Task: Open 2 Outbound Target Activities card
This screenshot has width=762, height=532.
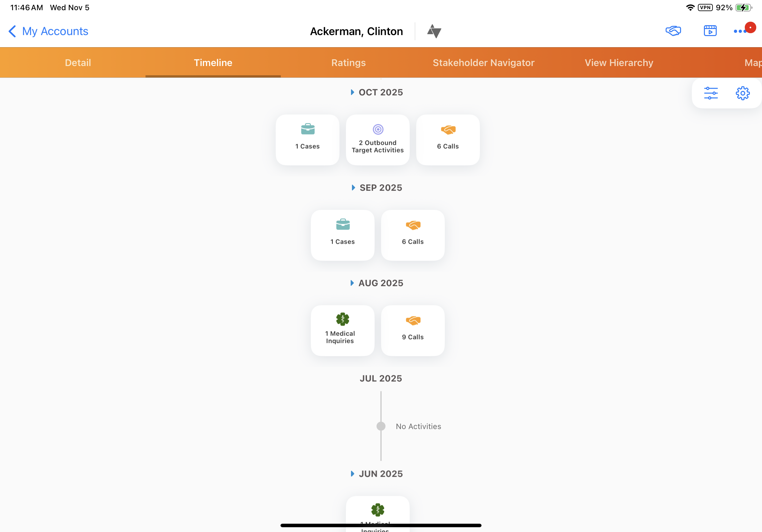Action: click(377, 140)
